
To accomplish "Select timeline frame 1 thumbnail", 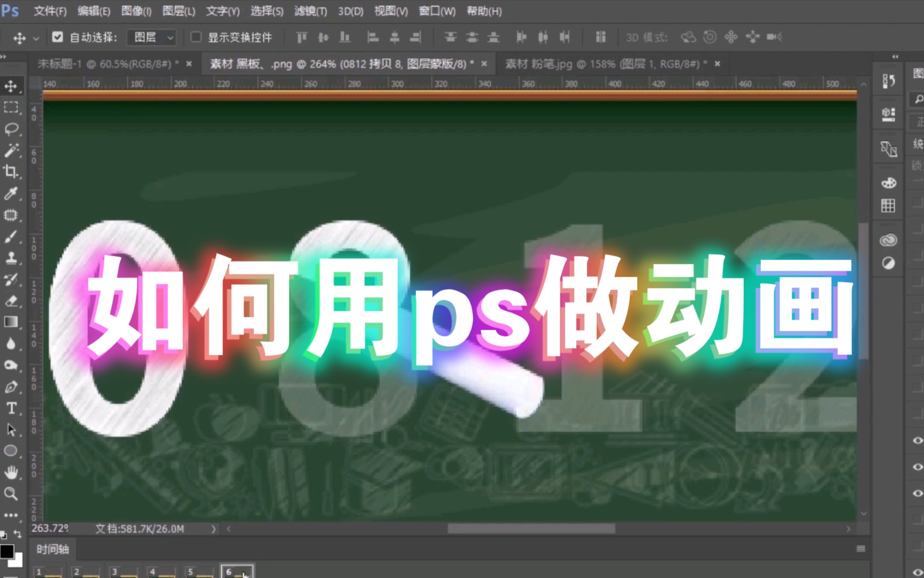I will tap(48, 571).
